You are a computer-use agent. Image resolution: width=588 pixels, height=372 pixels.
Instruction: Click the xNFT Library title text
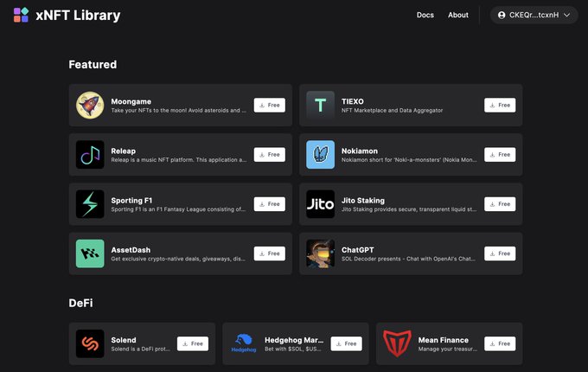coord(78,16)
